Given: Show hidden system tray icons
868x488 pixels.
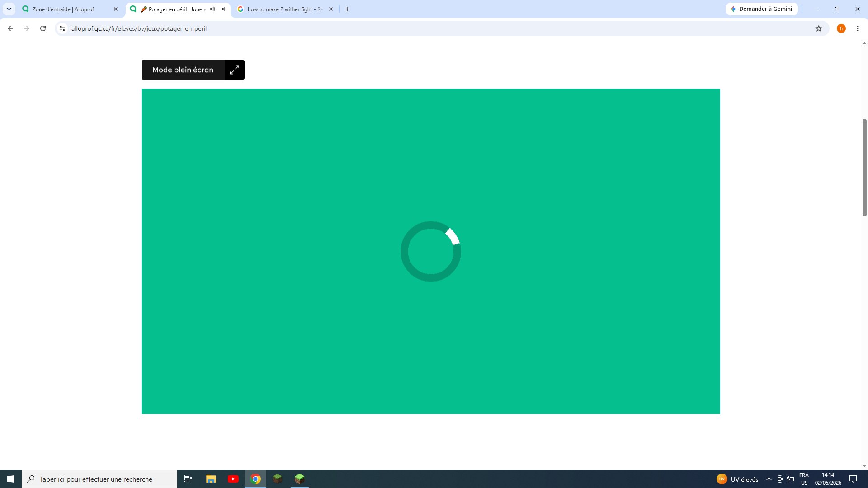Looking at the screenshot, I should tap(769, 479).
